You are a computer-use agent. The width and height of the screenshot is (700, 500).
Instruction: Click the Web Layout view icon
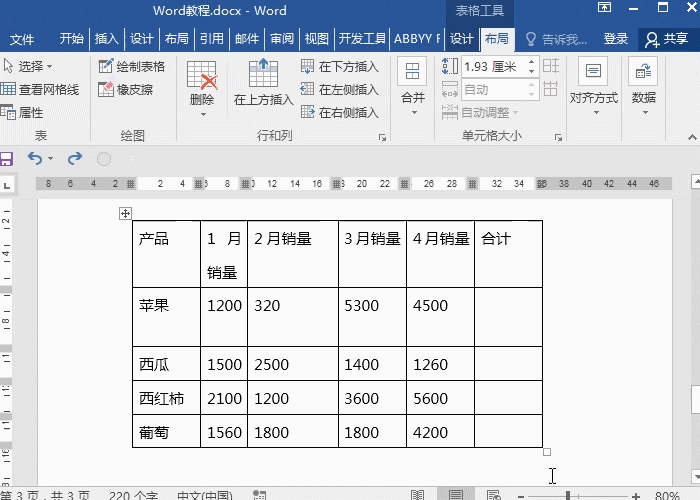tap(494, 495)
